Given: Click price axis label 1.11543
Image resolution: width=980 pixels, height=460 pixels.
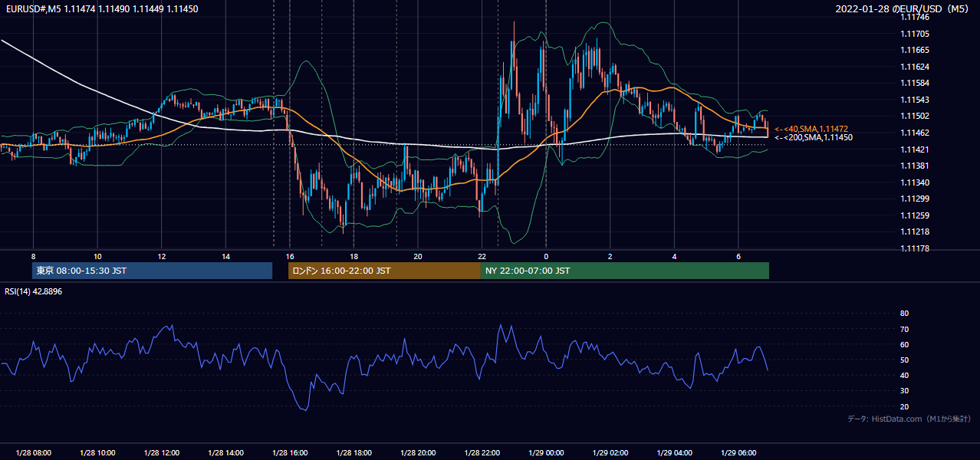Looking at the screenshot, I should 914,100.
